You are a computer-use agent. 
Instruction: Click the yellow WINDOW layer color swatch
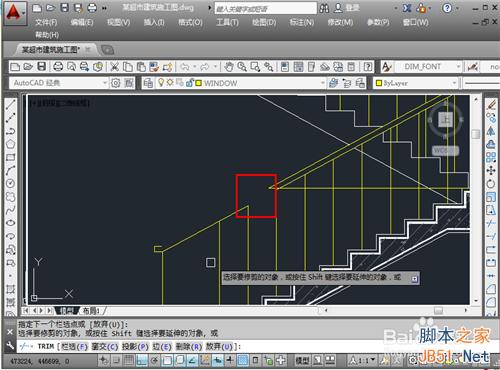[x=199, y=83]
